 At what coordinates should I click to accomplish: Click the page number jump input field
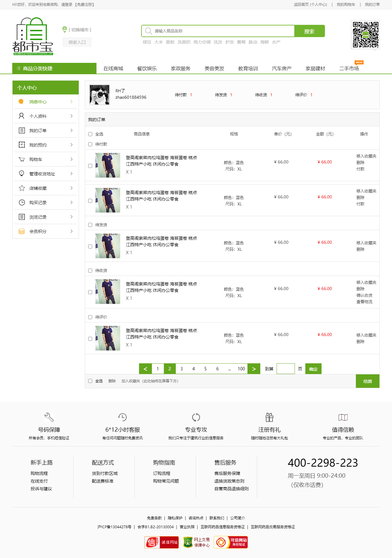tap(285, 369)
